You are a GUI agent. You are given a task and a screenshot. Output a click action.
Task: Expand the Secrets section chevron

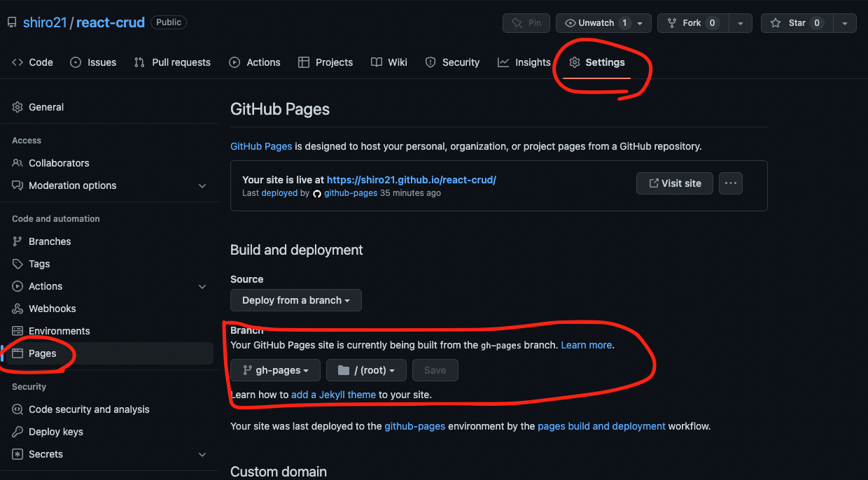[202, 454]
